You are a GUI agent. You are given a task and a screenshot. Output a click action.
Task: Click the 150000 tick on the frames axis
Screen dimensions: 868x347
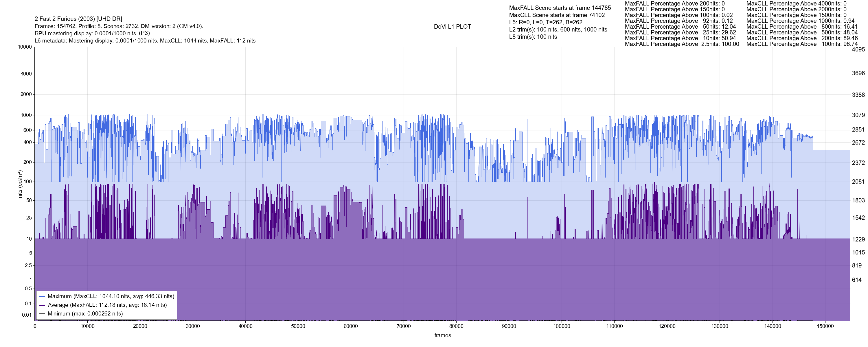[x=825, y=326]
